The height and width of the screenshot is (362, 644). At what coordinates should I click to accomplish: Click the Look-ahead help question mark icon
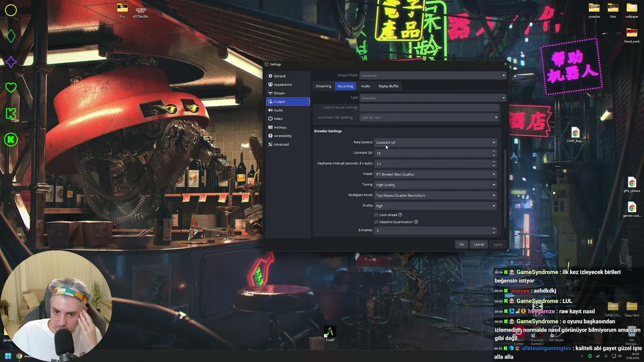400,215
